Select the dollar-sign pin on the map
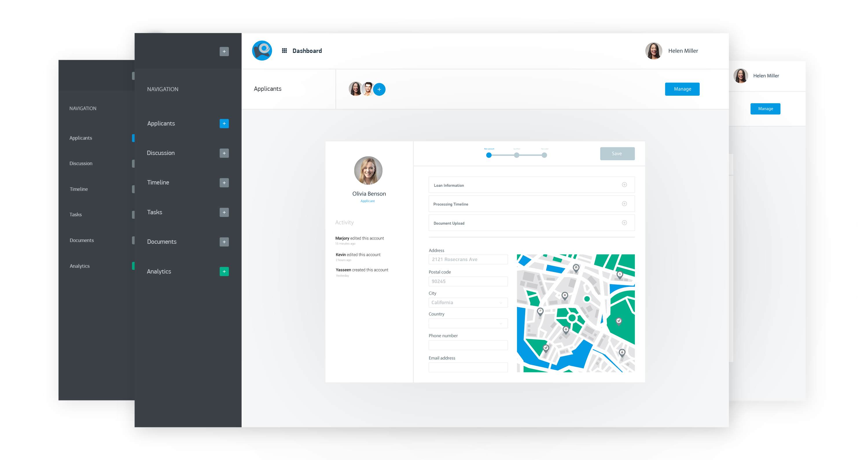The height and width of the screenshot is (460, 868). (620, 275)
